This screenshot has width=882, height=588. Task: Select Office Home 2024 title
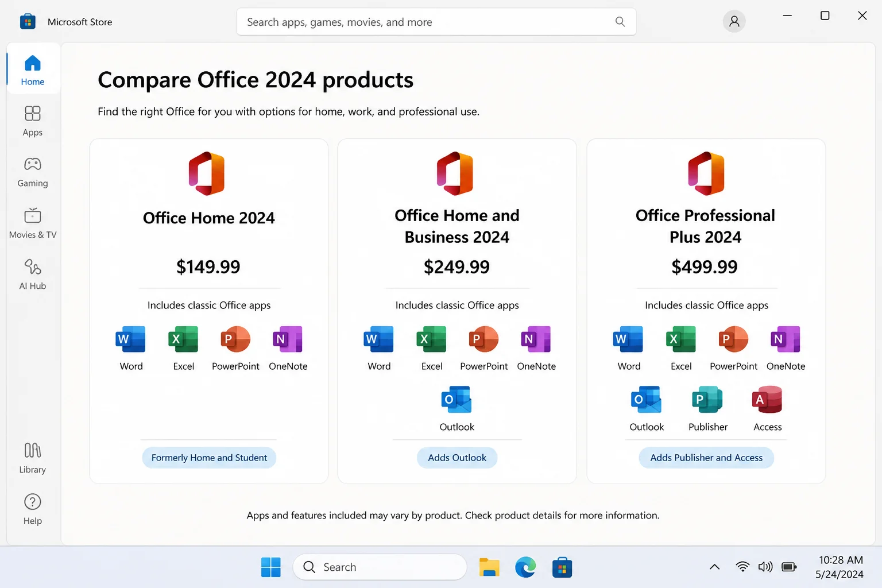pos(209,218)
